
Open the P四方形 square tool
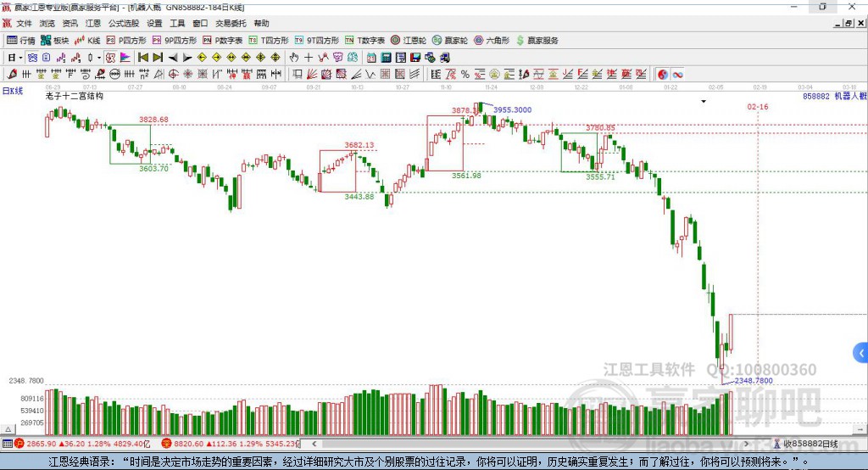point(126,41)
